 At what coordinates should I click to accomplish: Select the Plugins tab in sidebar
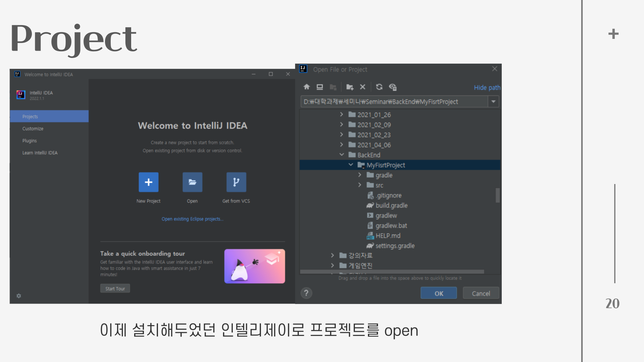[x=30, y=141]
